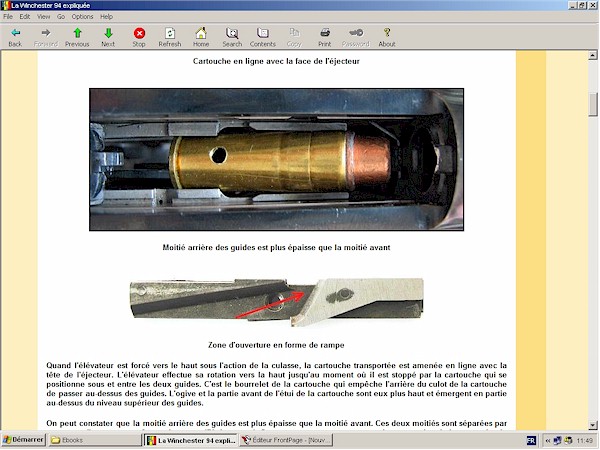The image size is (600, 450).
Task: Open the Search tool
Action: (232, 37)
